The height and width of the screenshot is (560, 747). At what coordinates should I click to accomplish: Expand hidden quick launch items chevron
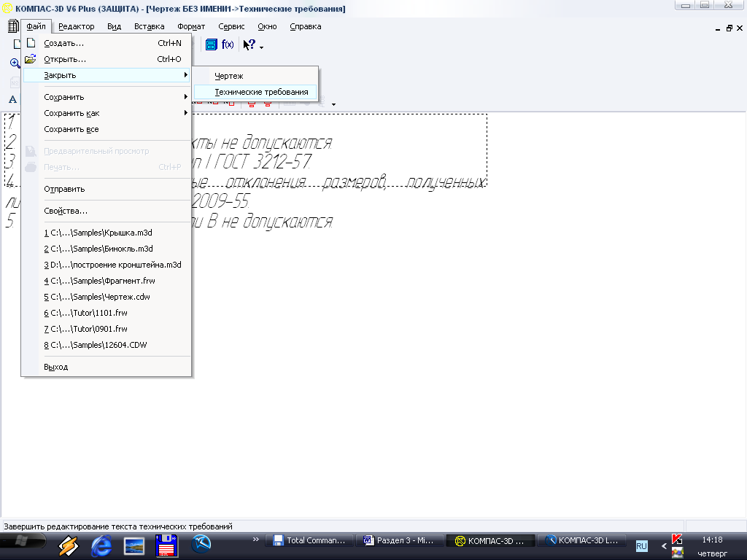pyautogui.click(x=256, y=540)
